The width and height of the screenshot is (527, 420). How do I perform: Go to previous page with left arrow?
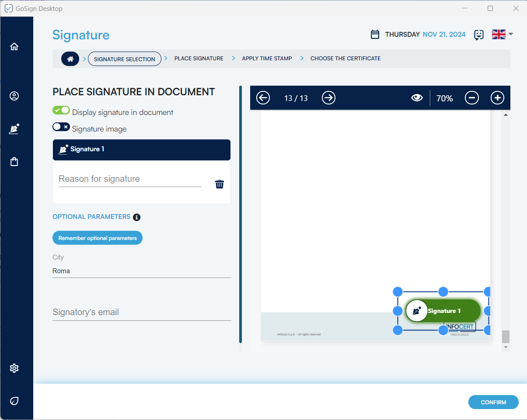[x=263, y=98]
